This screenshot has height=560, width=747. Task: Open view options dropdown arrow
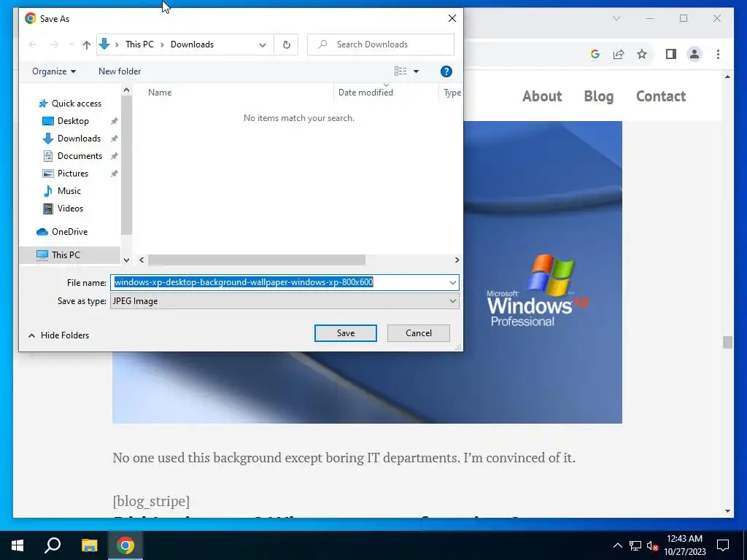pyautogui.click(x=416, y=71)
